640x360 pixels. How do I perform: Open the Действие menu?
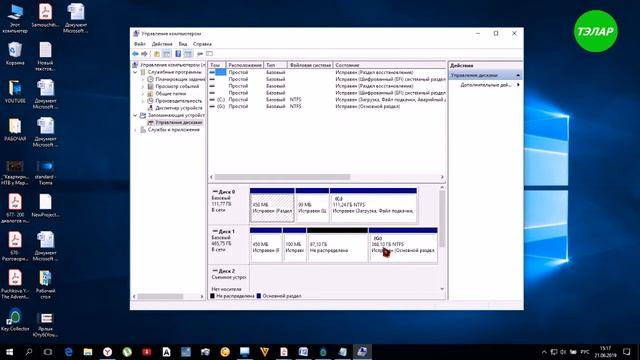(162, 44)
